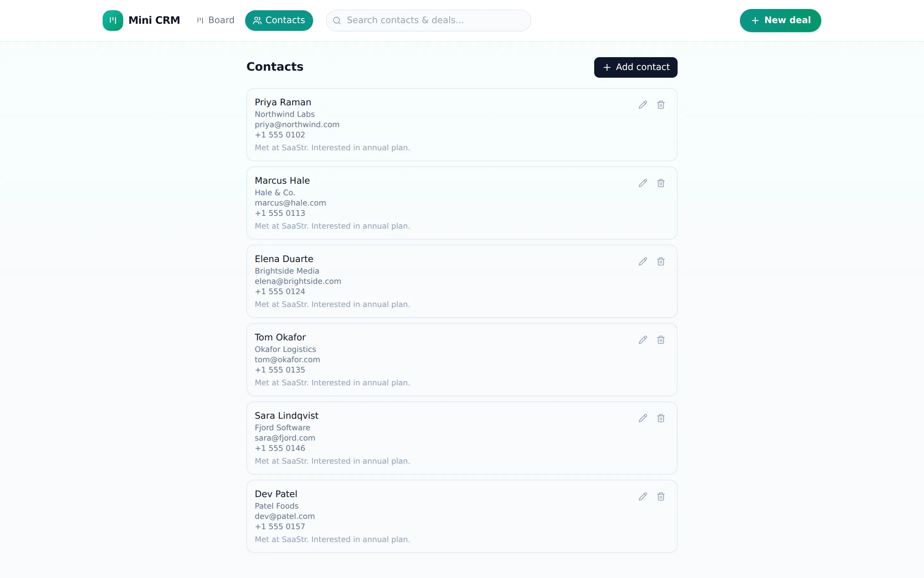924x578 pixels.
Task: Click the Patel Foods company name
Action: (x=277, y=506)
